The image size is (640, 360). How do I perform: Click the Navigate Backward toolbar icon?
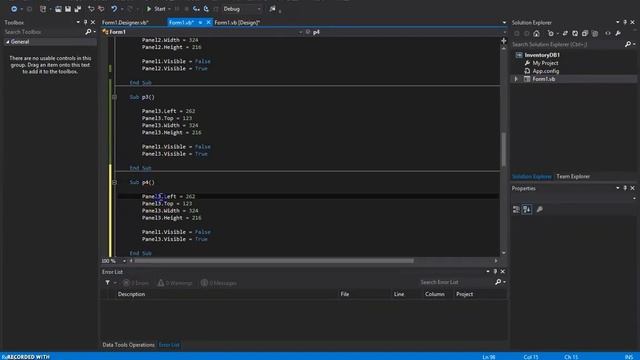point(14,9)
